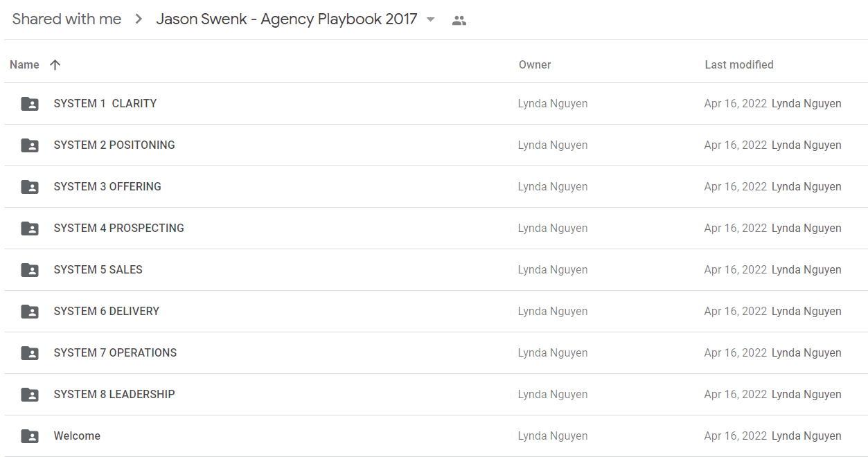
Task: Sort files by the Name column header
Action: (24, 64)
